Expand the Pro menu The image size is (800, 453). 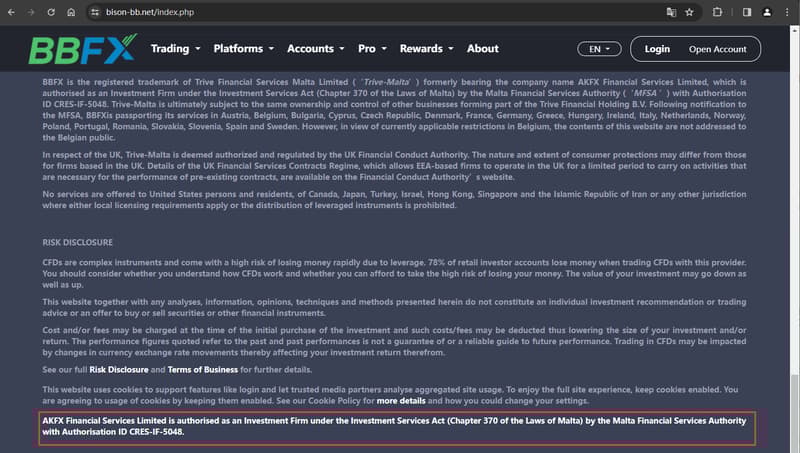tap(372, 48)
